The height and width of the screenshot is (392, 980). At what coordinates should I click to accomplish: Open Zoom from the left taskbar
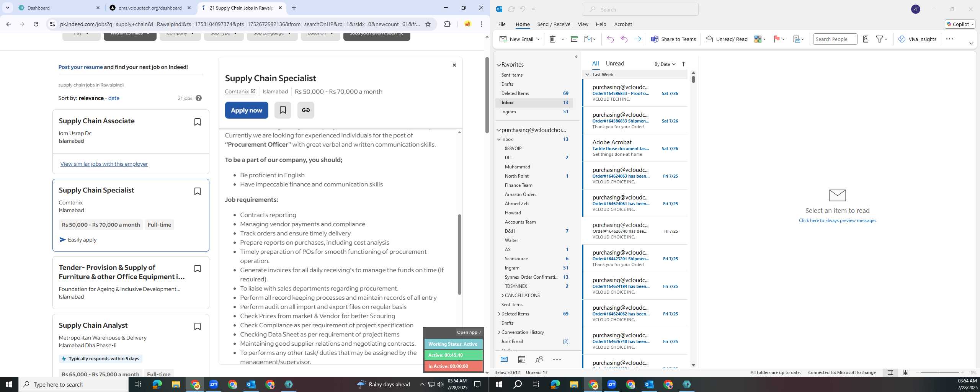tap(214, 384)
